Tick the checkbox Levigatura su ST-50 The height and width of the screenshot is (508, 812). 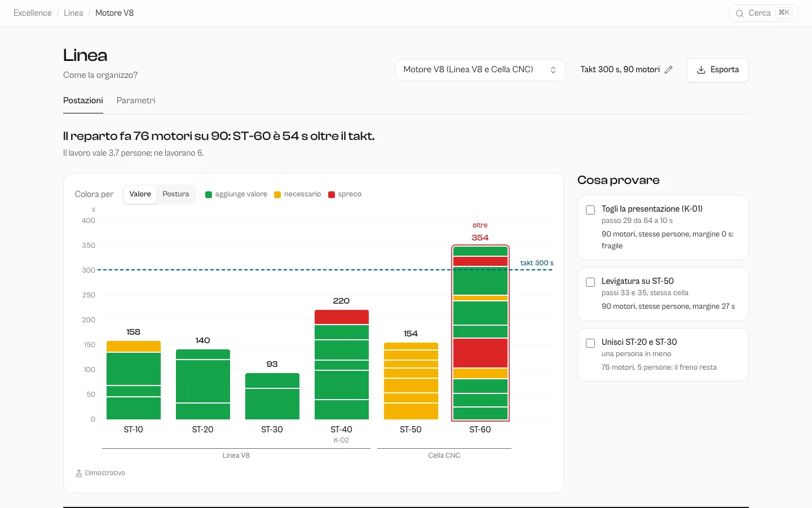point(590,282)
